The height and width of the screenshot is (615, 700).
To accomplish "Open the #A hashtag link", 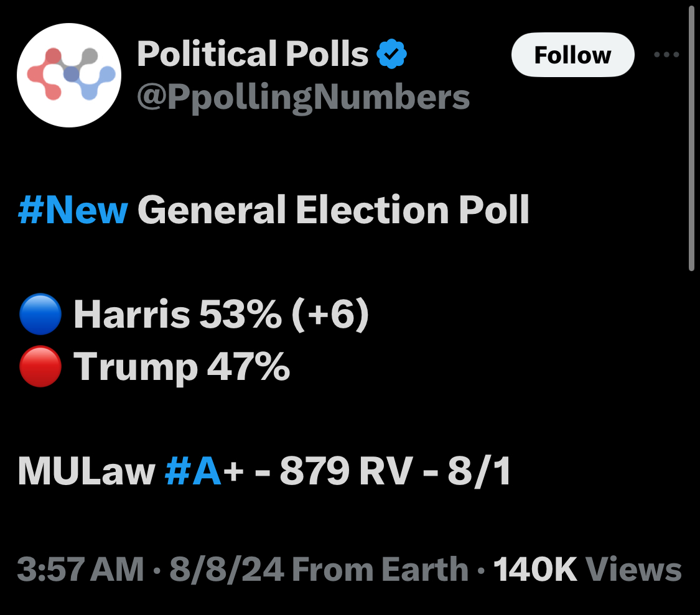I will click(193, 471).
